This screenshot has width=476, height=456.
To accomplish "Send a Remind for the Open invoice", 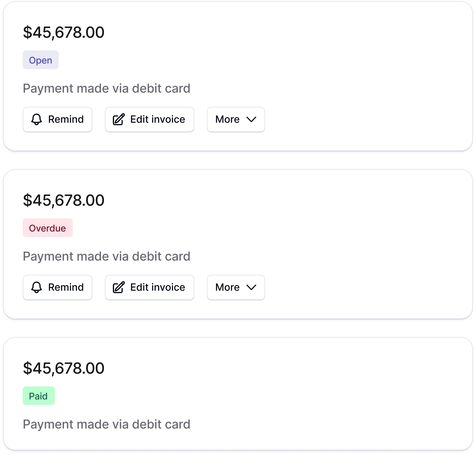I will click(58, 119).
